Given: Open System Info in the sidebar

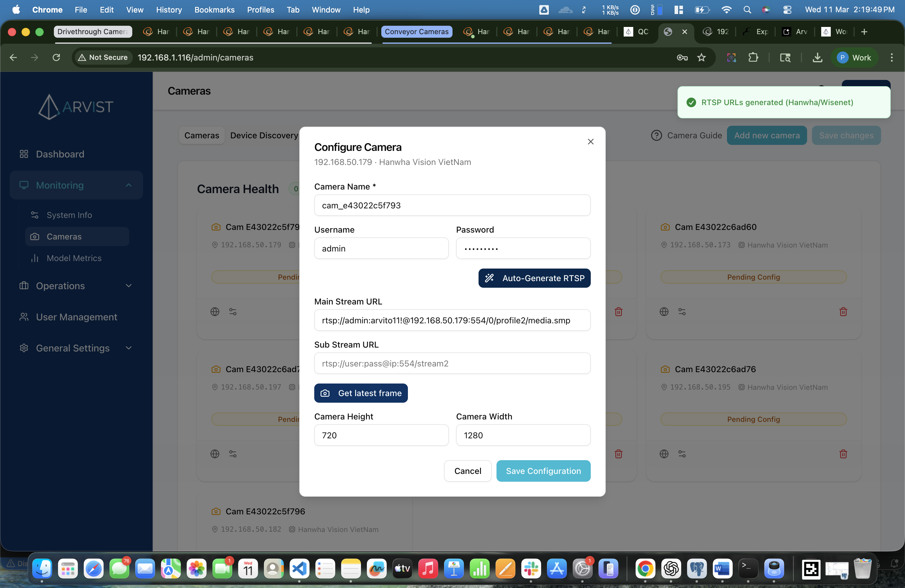Looking at the screenshot, I should (x=69, y=215).
